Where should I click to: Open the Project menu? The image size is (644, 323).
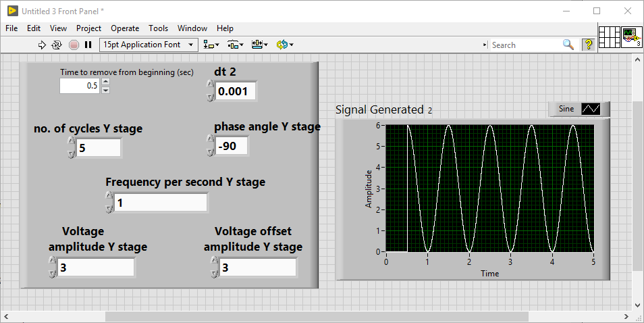[88, 28]
